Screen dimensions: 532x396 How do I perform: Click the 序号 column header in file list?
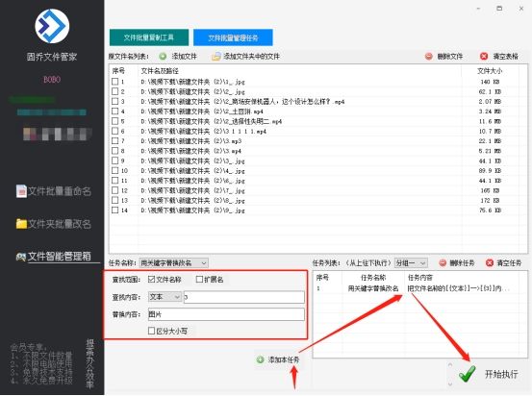pyautogui.click(x=118, y=71)
